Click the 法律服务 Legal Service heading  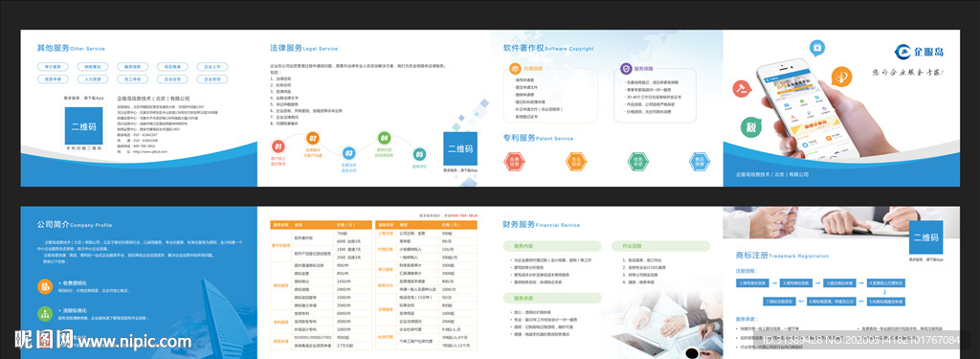(x=303, y=48)
